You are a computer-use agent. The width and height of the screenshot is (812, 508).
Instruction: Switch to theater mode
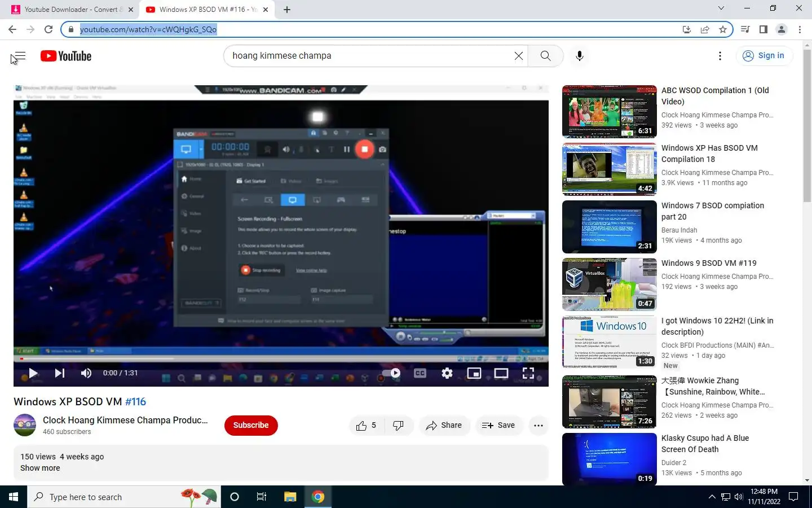pyautogui.click(x=501, y=373)
